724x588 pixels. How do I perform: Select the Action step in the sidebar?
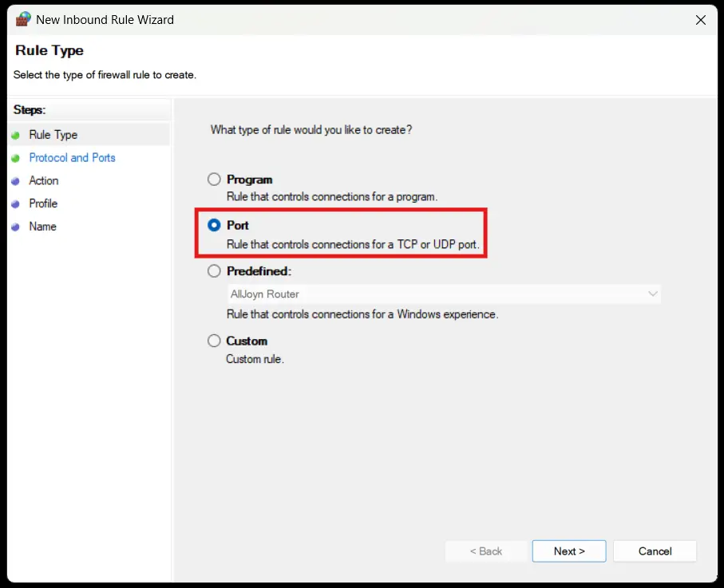tap(44, 180)
